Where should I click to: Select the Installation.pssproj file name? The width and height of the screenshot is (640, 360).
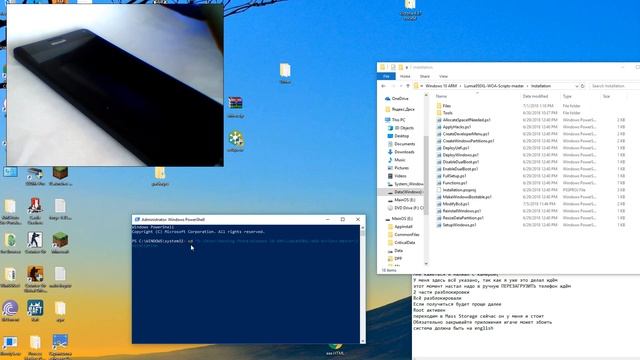pyautogui.click(x=459, y=190)
